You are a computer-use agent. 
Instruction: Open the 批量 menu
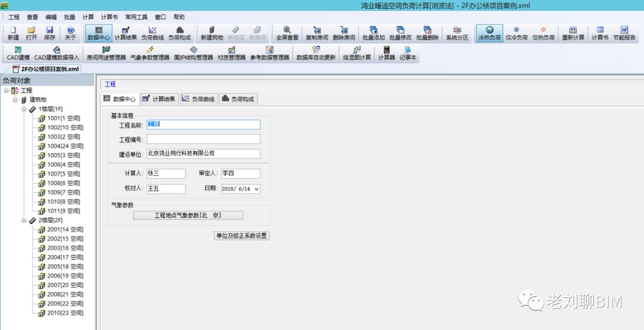(x=69, y=17)
